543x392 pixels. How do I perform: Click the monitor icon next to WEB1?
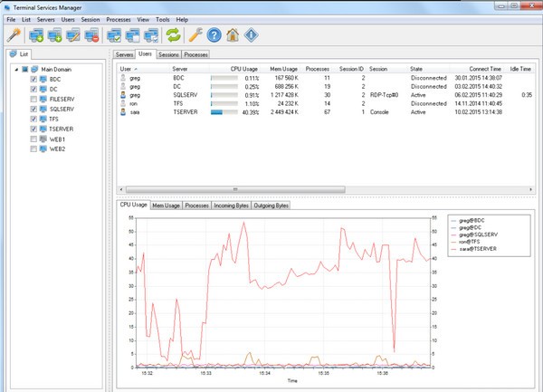coord(43,139)
